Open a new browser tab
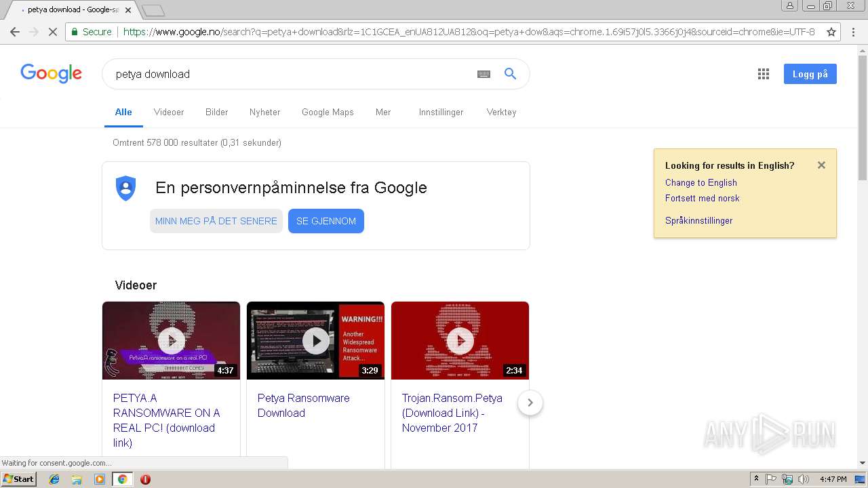The height and width of the screenshot is (488, 868). coord(153,10)
